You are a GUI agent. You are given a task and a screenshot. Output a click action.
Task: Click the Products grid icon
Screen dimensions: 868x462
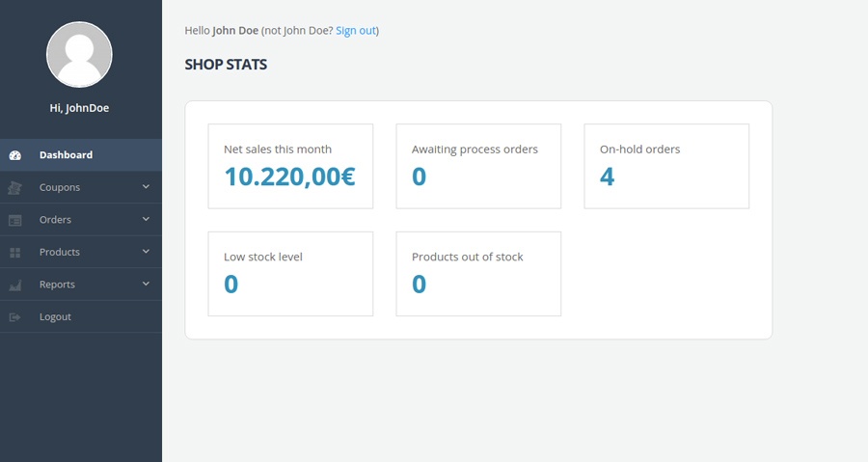(14, 253)
